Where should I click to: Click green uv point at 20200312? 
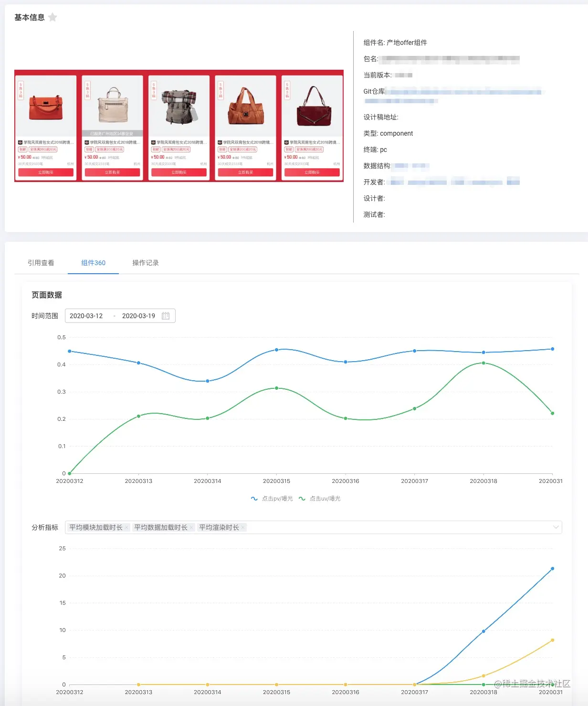tap(70, 473)
